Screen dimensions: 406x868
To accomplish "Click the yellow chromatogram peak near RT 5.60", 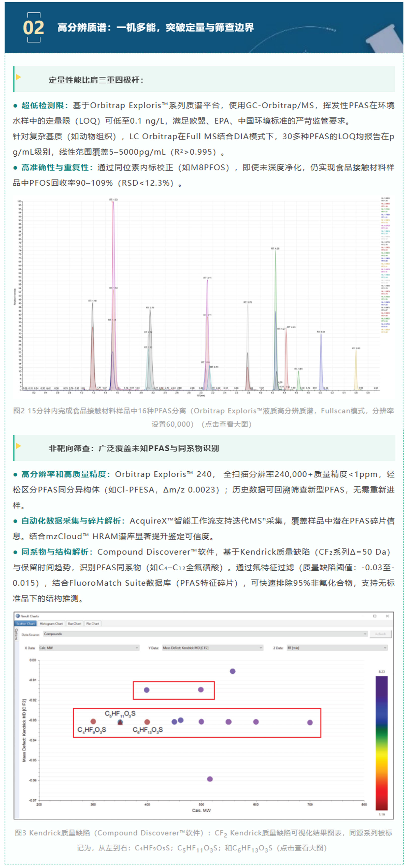I will pyautogui.click(x=356, y=370).
